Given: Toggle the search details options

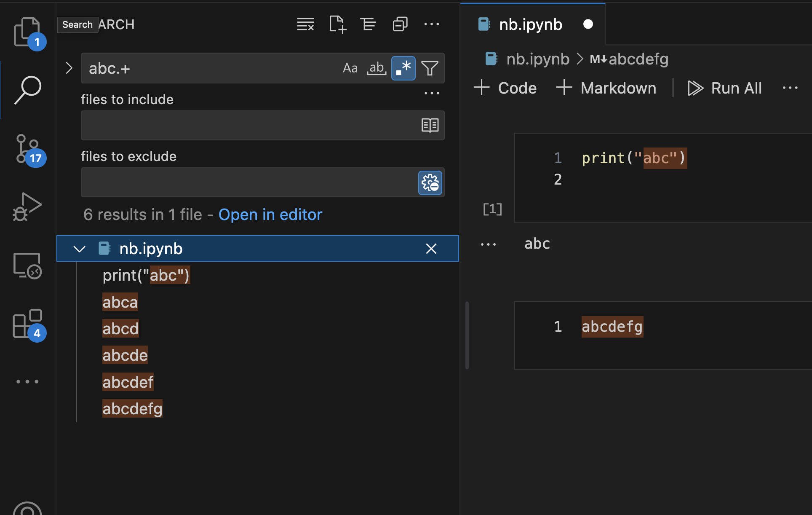Looking at the screenshot, I should coord(431,93).
